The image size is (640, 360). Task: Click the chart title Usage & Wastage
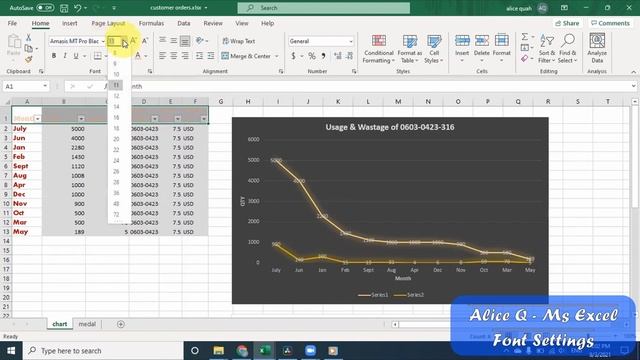tap(390, 127)
